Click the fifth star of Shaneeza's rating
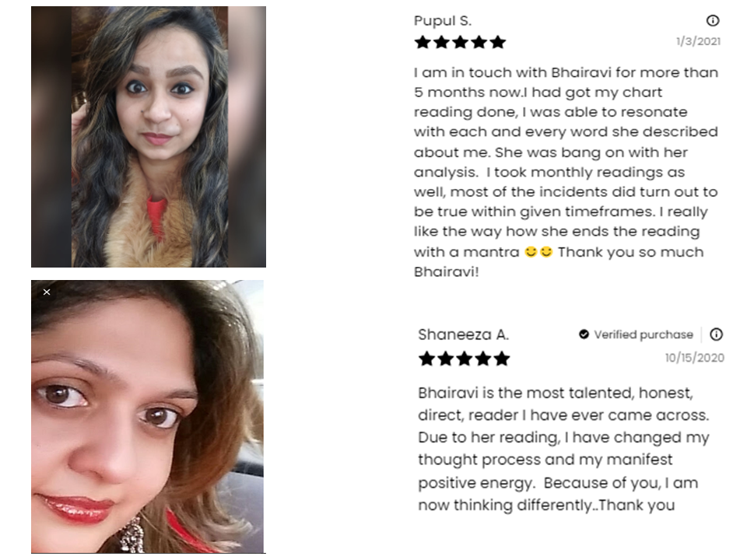 [501, 359]
